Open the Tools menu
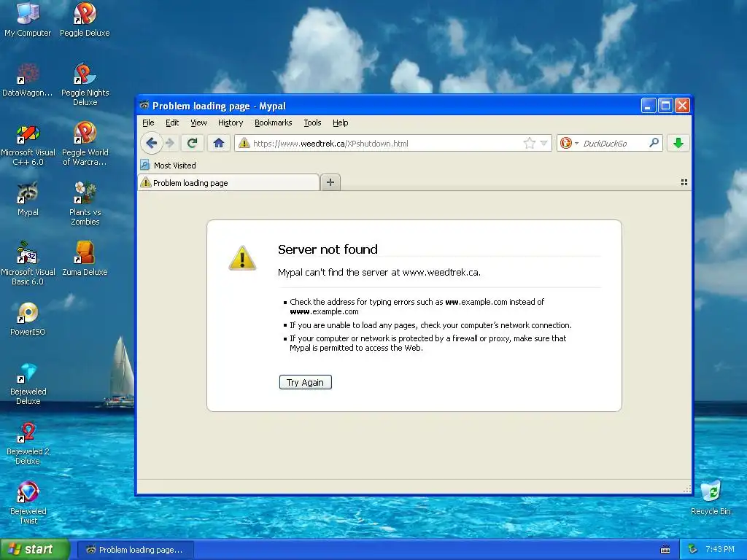747x560 pixels. click(312, 122)
